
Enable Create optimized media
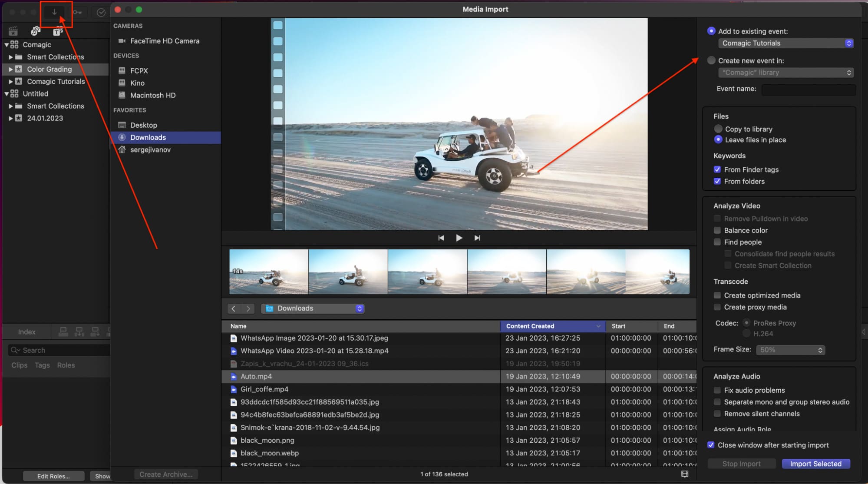click(717, 295)
